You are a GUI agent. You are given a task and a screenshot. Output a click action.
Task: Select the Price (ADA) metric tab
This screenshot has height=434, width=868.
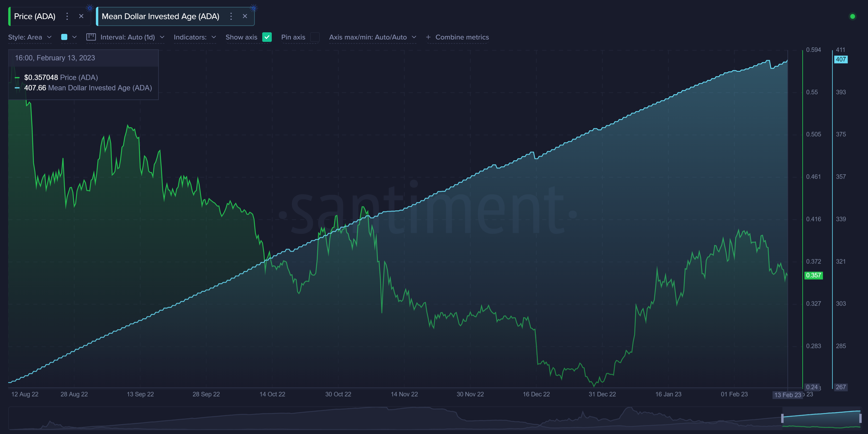coord(35,16)
